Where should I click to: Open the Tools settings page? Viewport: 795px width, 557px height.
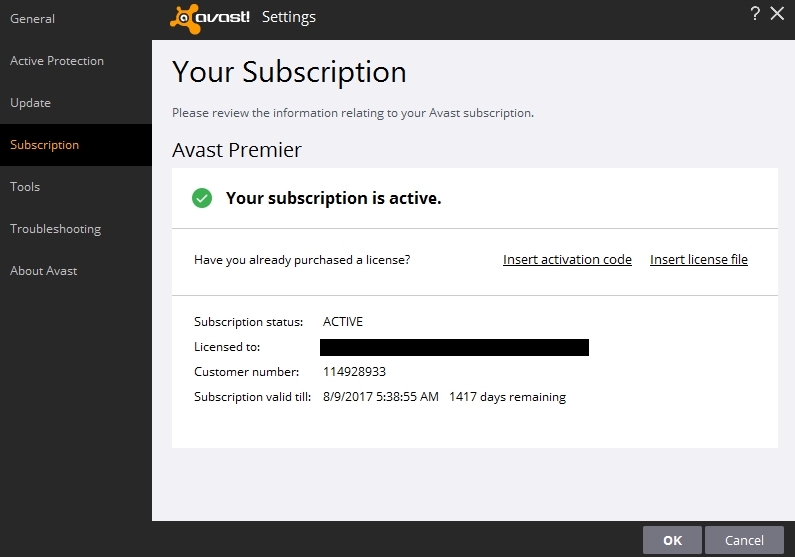tap(25, 187)
